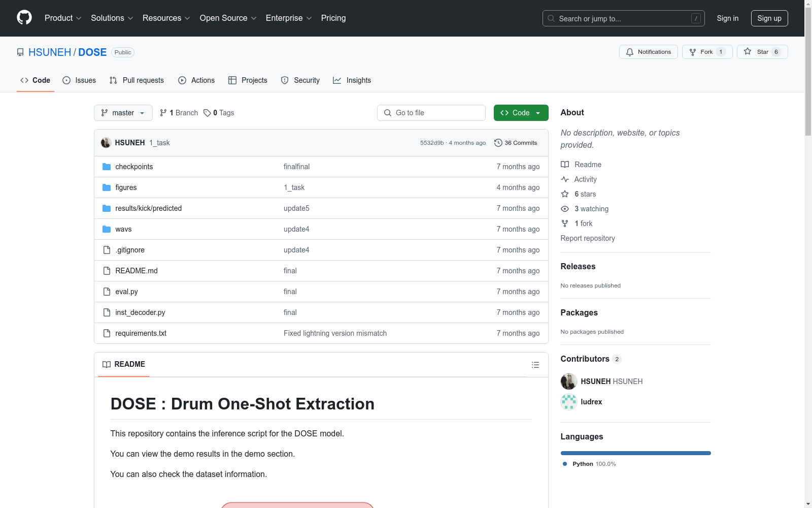Click the page vertical scrollbar
812x508 pixels.
[808, 71]
